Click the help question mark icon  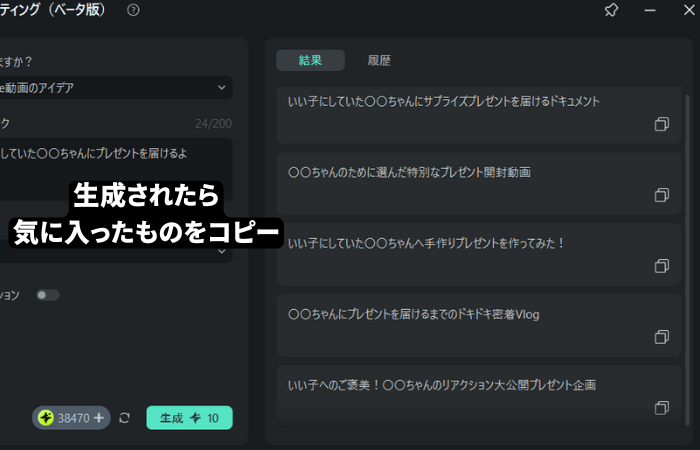coord(133,10)
